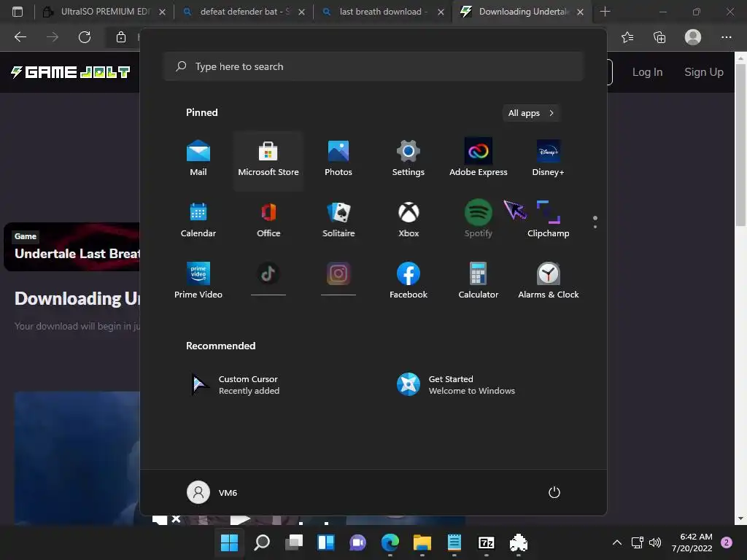Launch Clipchamp video editor
This screenshot has width=747, height=560.
point(549,220)
